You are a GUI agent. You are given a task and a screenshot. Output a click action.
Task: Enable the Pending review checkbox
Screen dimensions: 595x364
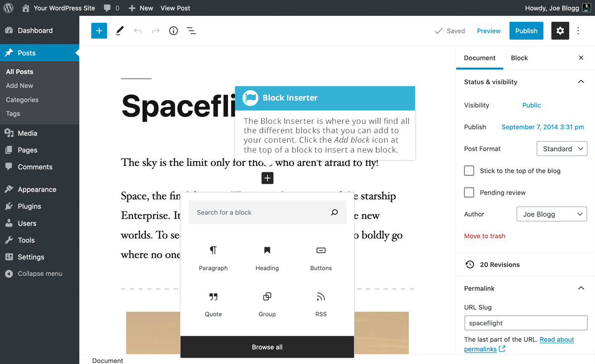pos(469,193)
